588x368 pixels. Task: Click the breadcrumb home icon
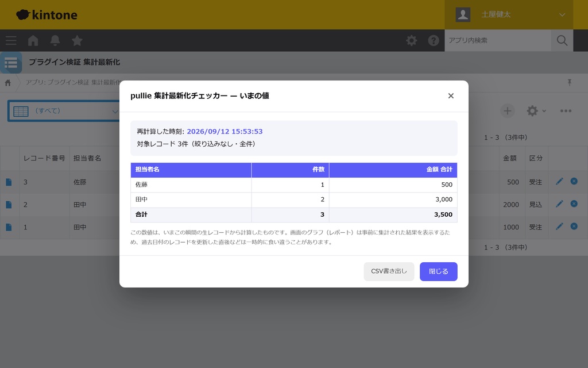point(8,83)
